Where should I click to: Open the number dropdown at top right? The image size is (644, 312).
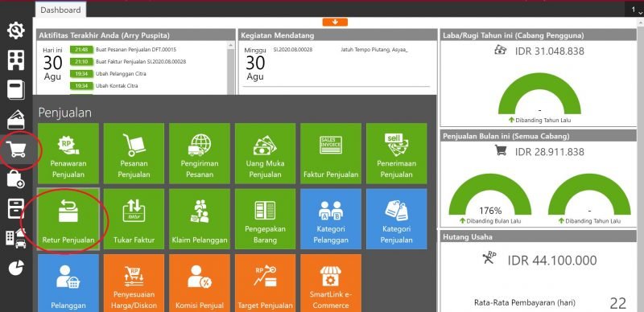(634, 10)
